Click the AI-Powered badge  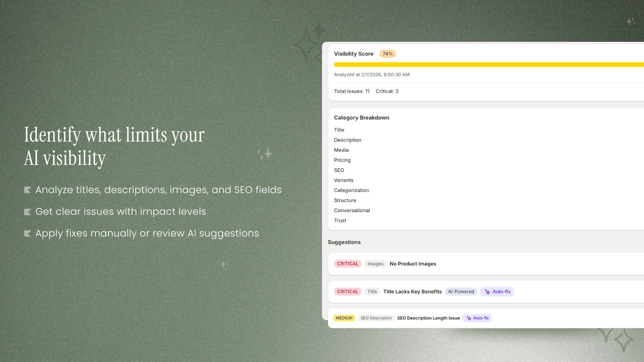pyautogui.click(x=461, y=291)
